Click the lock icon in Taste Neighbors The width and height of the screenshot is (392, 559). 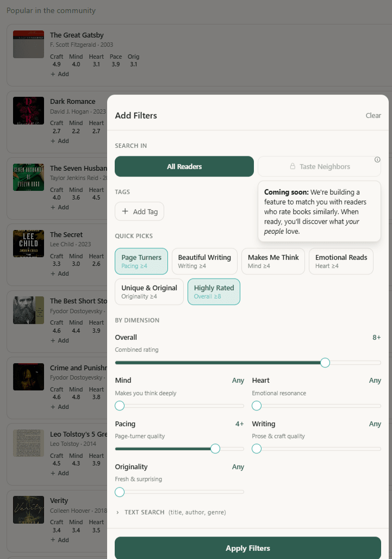(x=293, y=166)
